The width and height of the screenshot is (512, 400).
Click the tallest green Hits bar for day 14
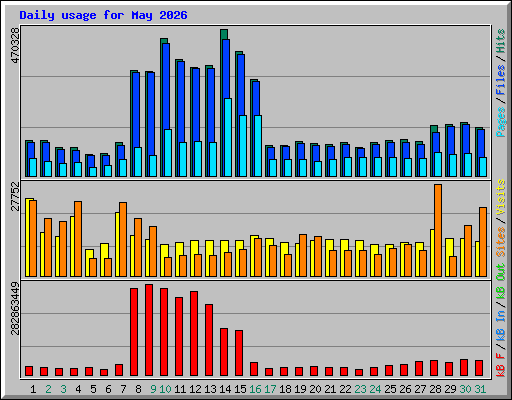click(x=224, y=34)
